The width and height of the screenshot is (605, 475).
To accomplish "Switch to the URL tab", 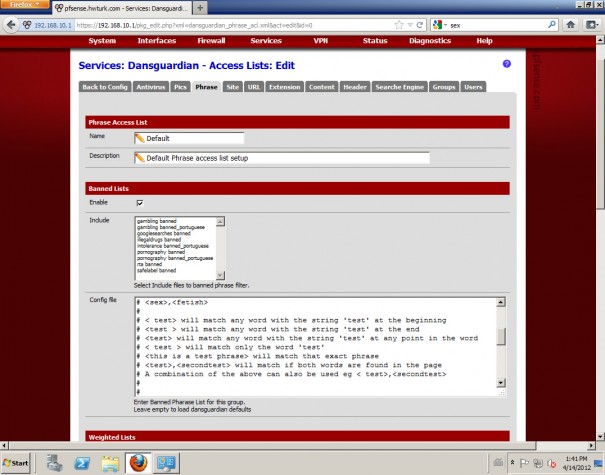I will click(253, 87).
